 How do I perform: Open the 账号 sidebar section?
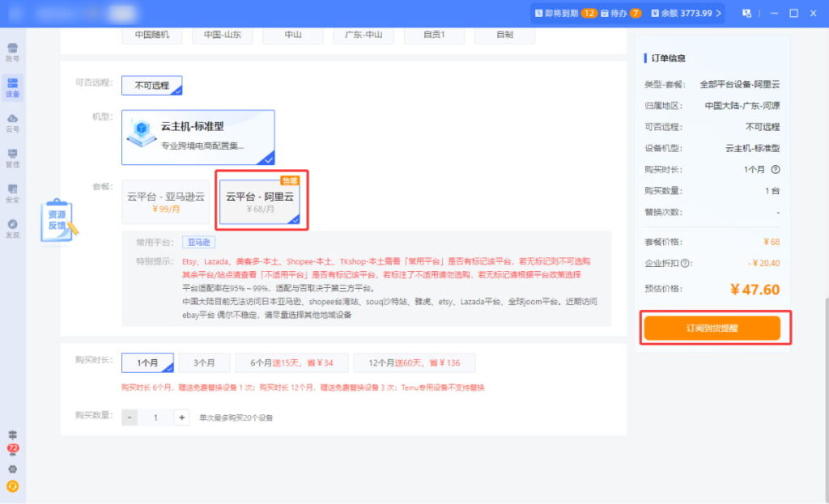click(13, 53)
